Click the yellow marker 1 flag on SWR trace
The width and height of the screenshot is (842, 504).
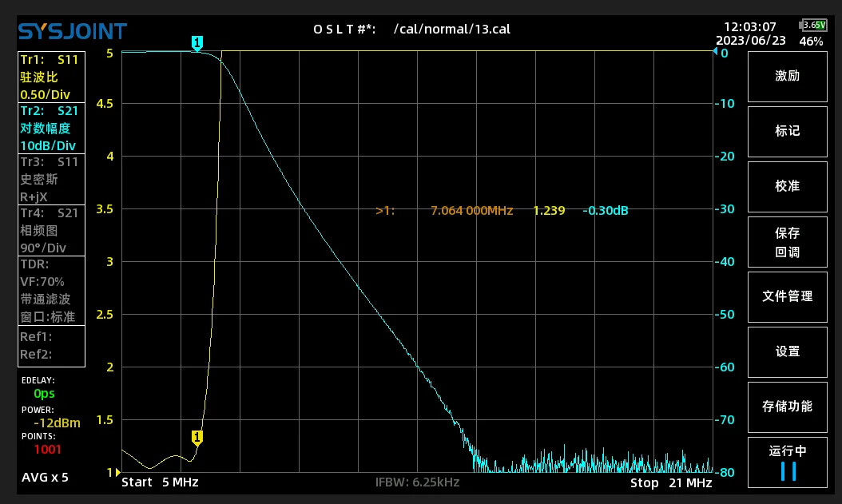coord(197,438)
